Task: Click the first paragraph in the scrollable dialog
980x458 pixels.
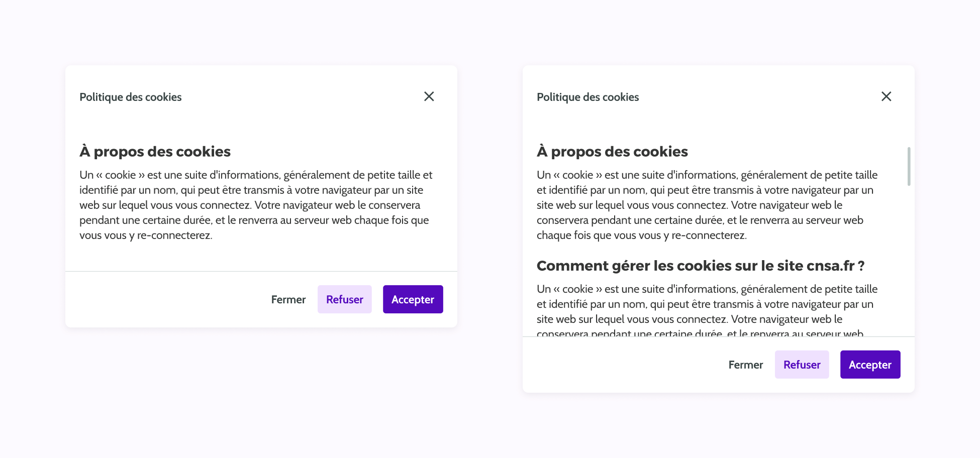Action: click(x=707, y=205)
